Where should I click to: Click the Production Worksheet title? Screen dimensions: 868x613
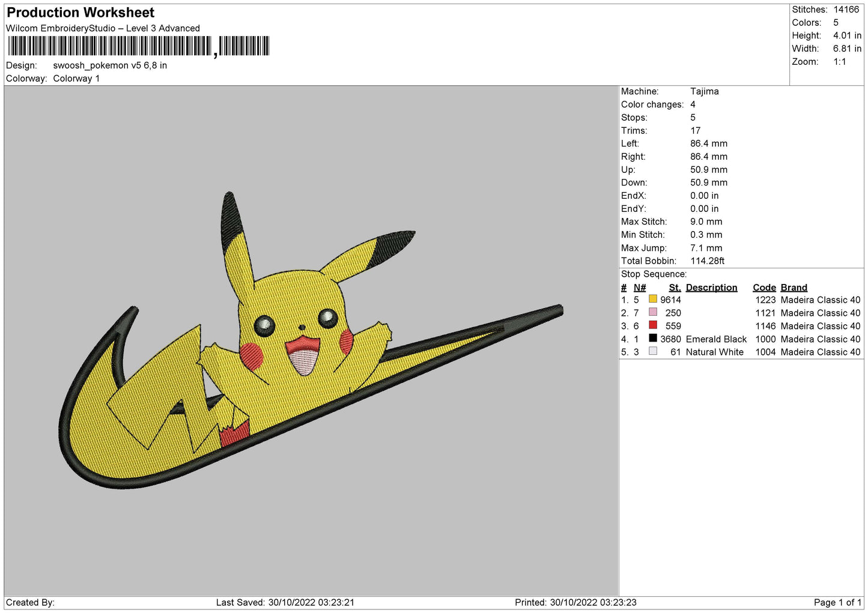80,13
